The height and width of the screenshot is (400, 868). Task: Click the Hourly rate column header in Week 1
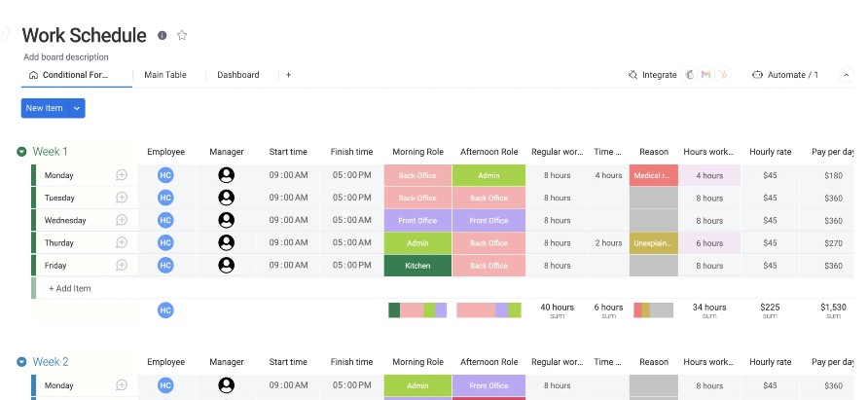(770, 152)
